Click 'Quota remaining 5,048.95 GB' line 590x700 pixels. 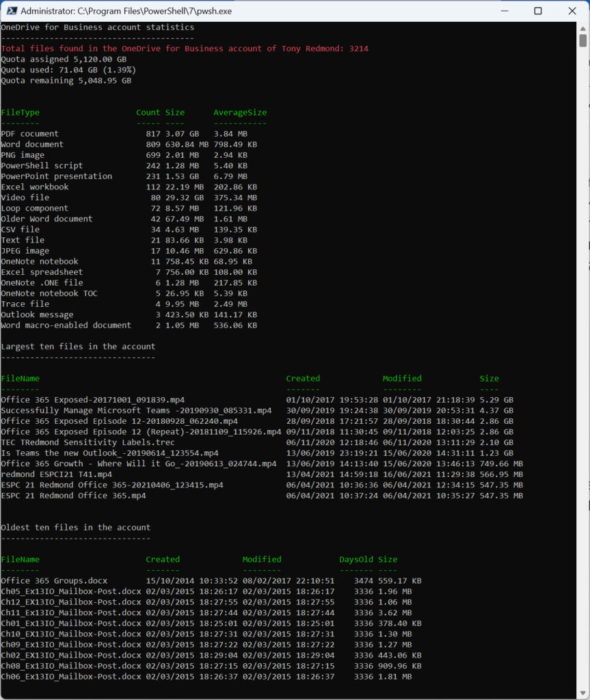(66, 81)
